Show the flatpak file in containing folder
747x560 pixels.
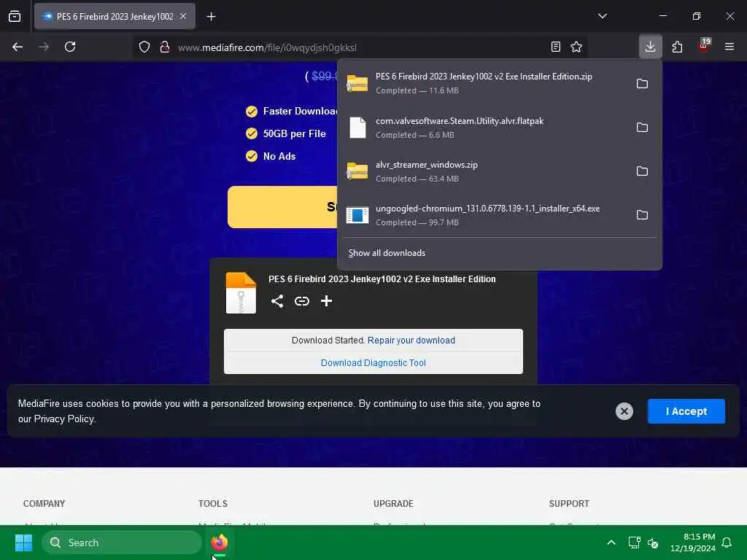point(642,127)
